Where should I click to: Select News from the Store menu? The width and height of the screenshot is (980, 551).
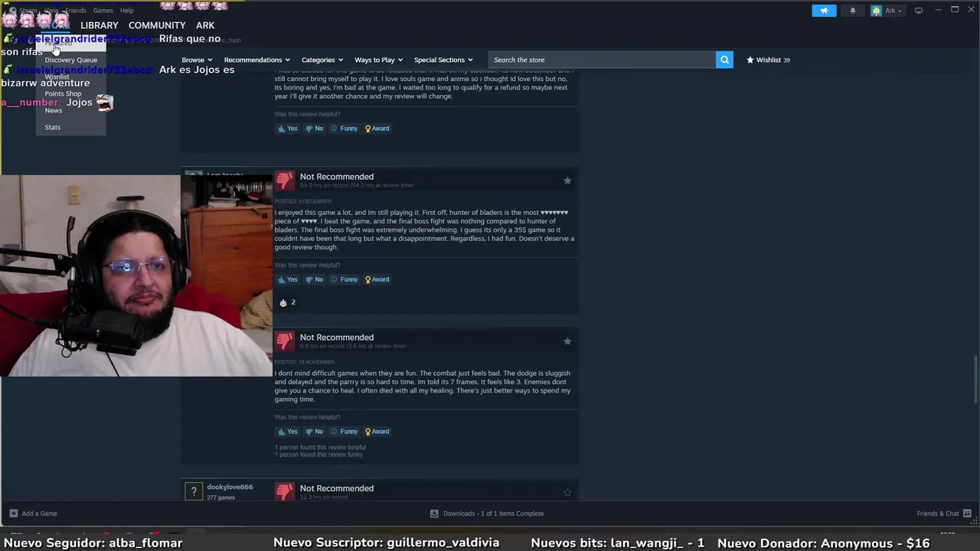pos(53,110)
